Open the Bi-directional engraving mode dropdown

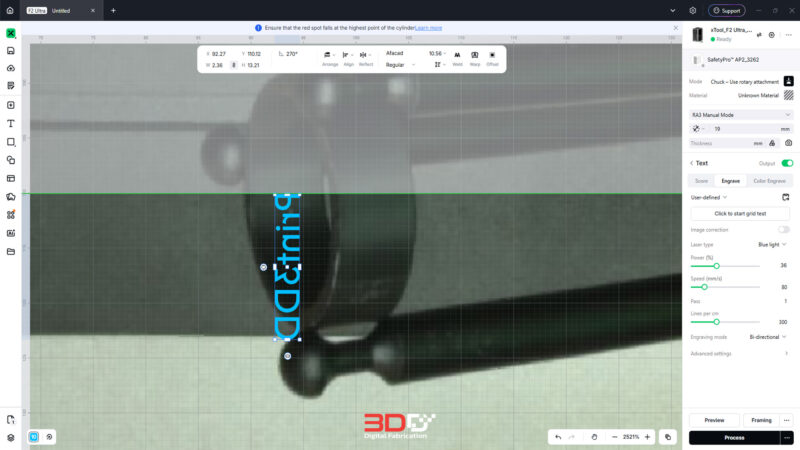[768, 337]
